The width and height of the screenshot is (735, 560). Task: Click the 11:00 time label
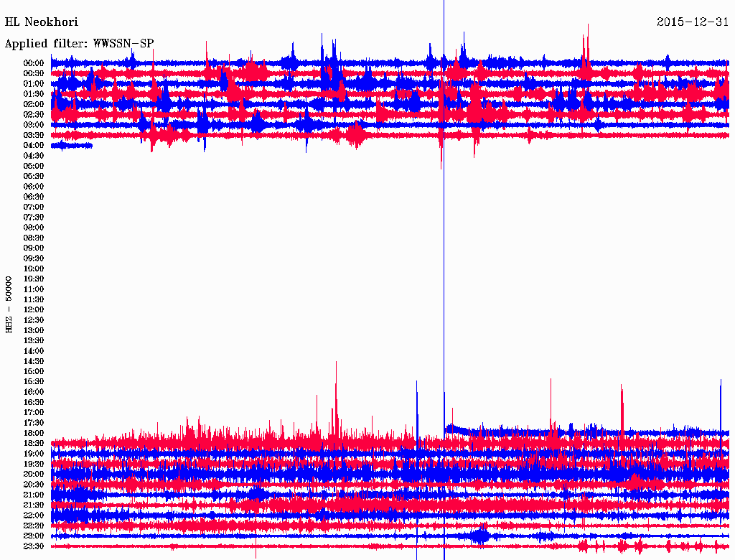[x=34, y=289]
